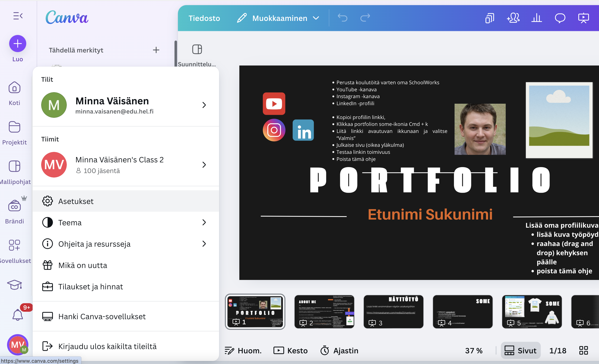Open the Tiedosto menu
Image resolution: width=599 pixels, height=364 pixels.
[x=204, y=18]
